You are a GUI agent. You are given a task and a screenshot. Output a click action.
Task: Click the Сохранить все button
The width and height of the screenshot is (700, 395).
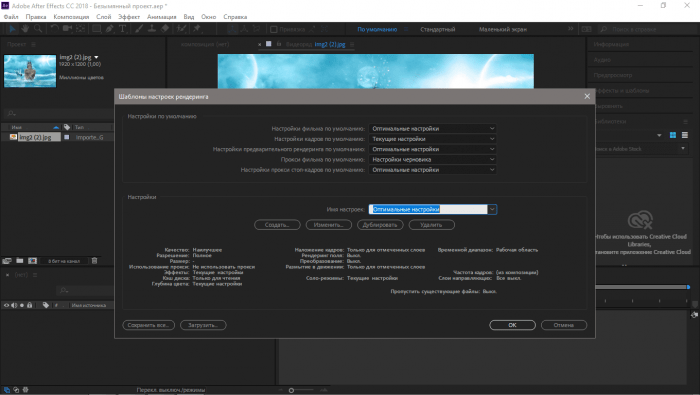click(x=148, y=325)
